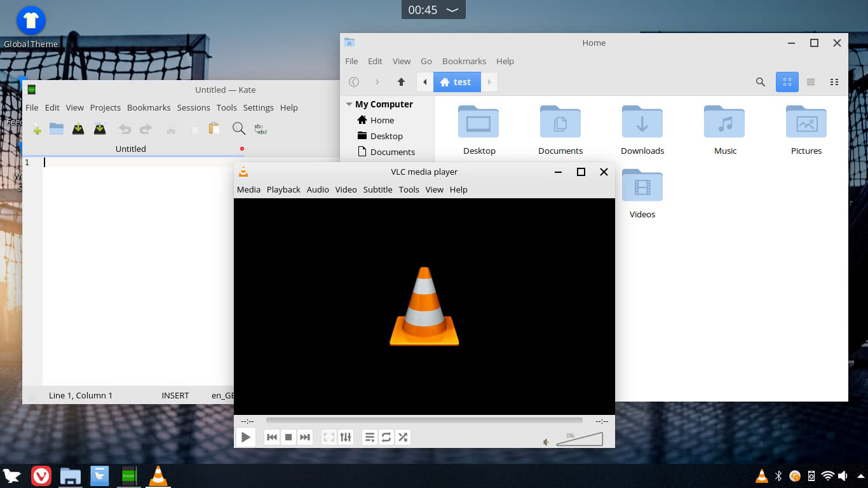Open the Playback menu in VLC
The width and height of the screenshot is (868, 488).
283,189
